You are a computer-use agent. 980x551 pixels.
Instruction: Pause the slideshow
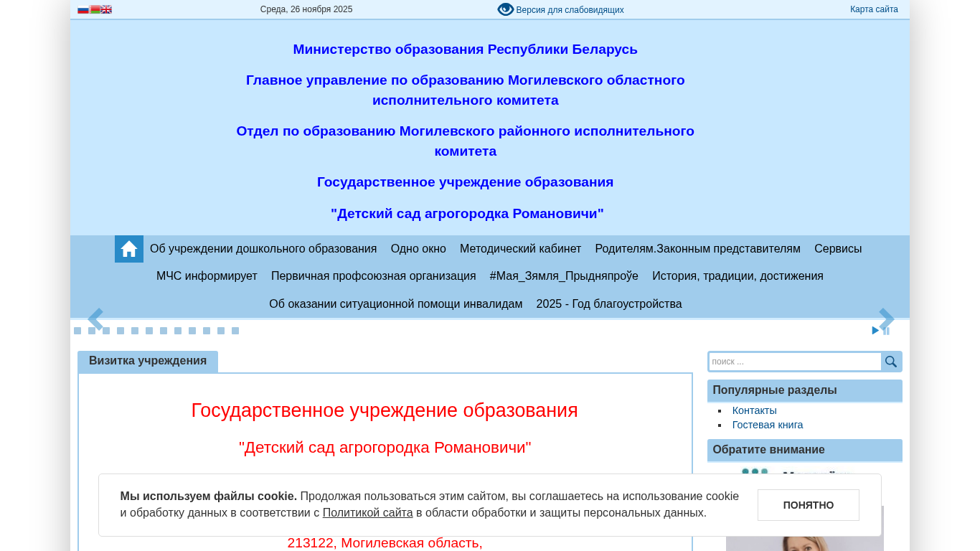coord(886,331)
